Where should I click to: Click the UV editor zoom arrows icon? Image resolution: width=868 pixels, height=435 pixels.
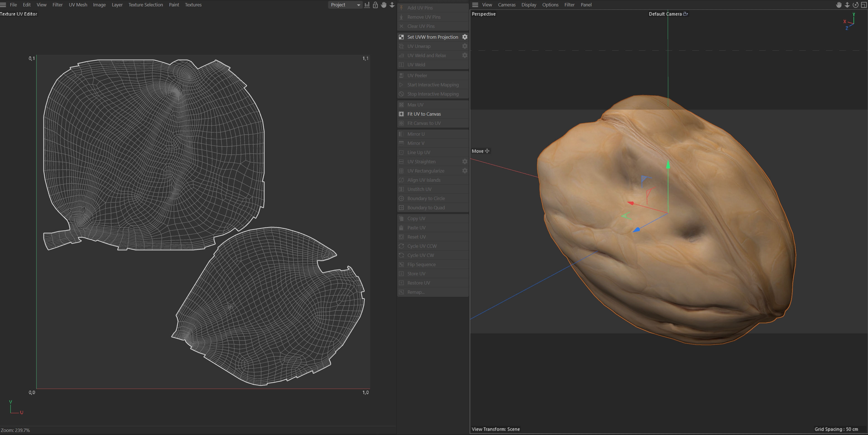tap(392, 5)
